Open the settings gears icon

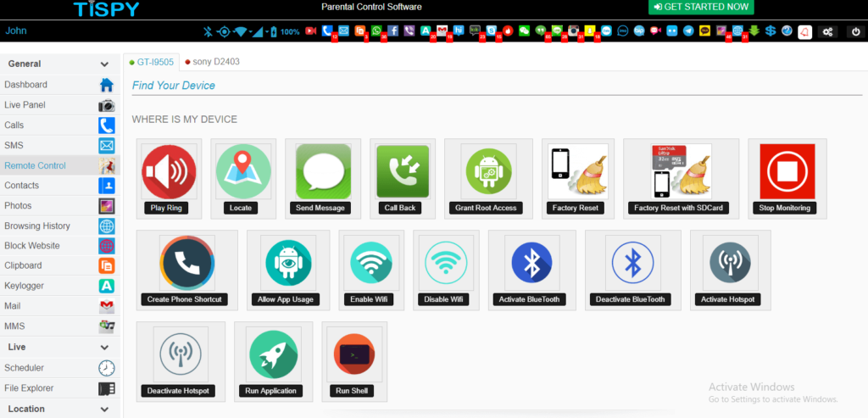coord(827,32)
